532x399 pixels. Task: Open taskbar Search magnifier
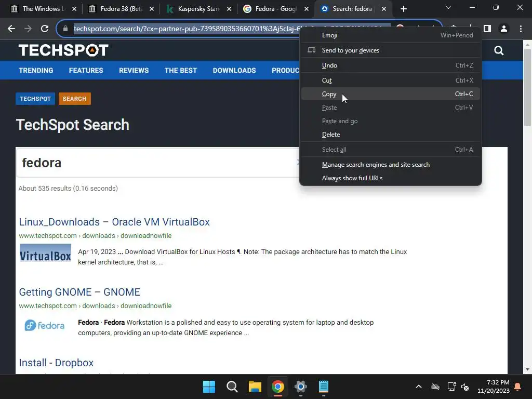tap(232, 387)
